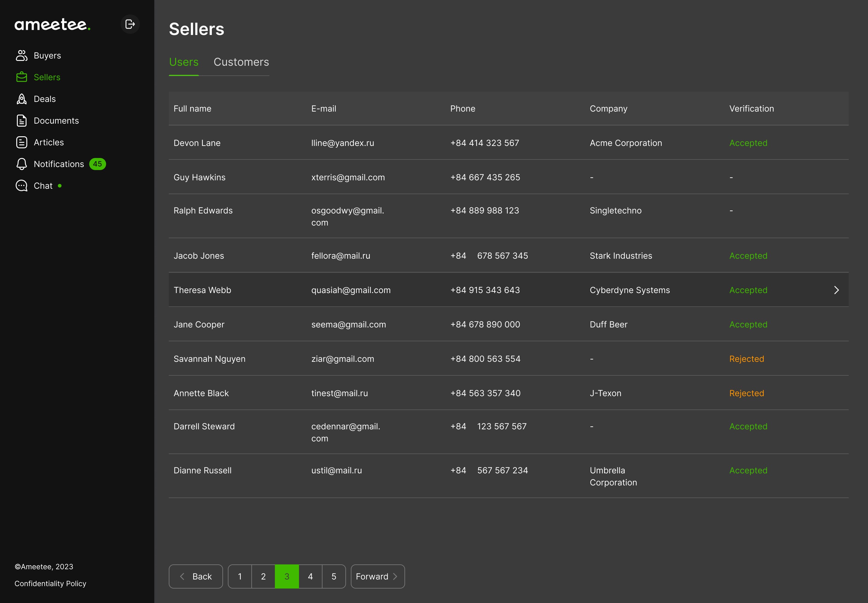The width and height of the screenshot is (868, 603).
Task: Click the Deals rocket icon
Action: click(x=21, y=99)
